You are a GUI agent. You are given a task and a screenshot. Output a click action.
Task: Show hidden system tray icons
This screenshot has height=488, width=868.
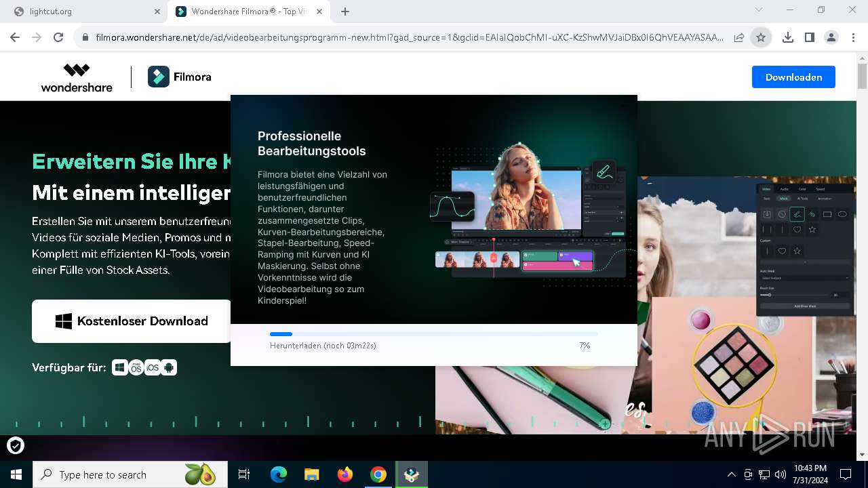[x=731, y=474]
